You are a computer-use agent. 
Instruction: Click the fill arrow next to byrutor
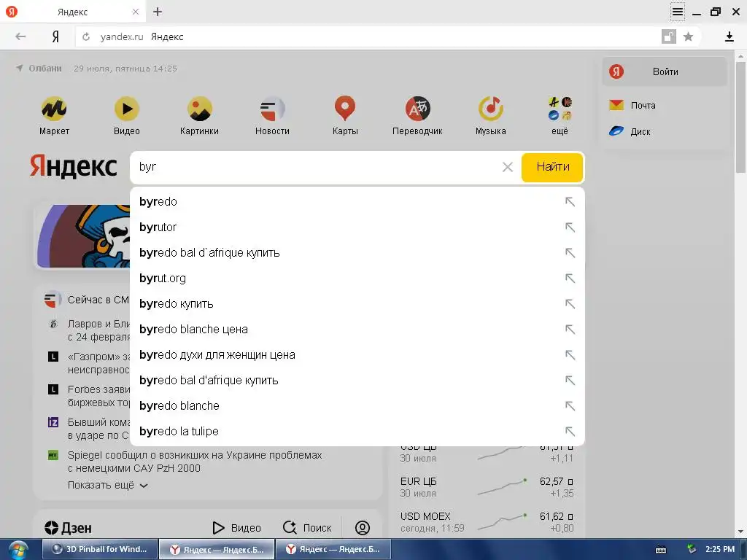pos(570,227)
